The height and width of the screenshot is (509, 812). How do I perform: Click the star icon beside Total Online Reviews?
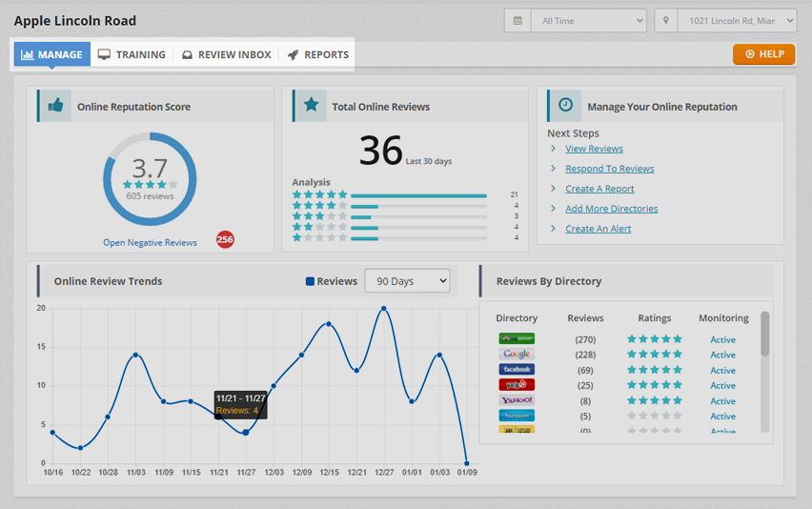(x=311, y=106)
